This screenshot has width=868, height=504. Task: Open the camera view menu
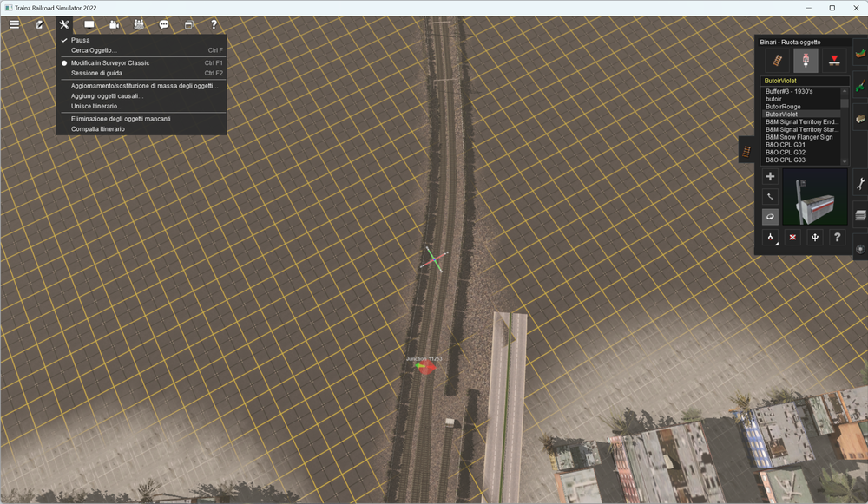coord(114,24)
